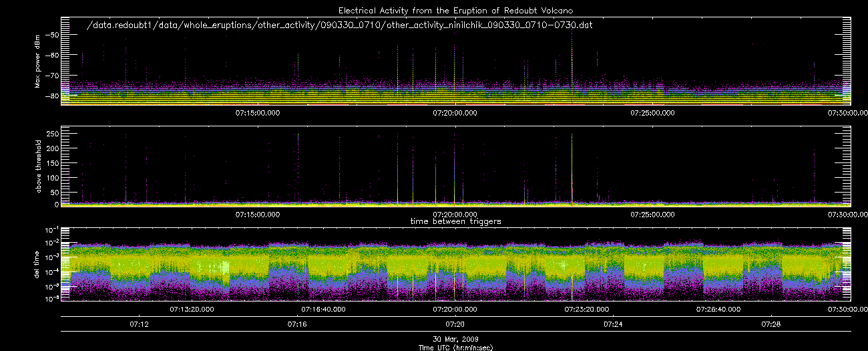Click the 10^-6 tick on del time axis
The image size is (868, 351).
51,298
